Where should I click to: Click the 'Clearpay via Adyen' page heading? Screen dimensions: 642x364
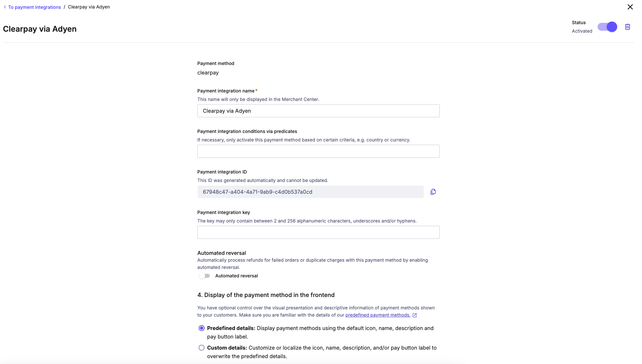[x=40, y=29]
